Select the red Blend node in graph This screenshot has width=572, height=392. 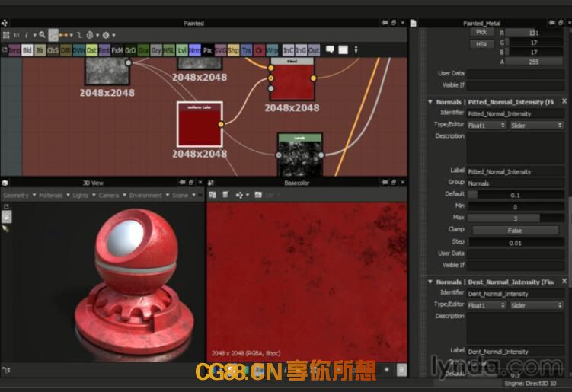tap(292, 78)
